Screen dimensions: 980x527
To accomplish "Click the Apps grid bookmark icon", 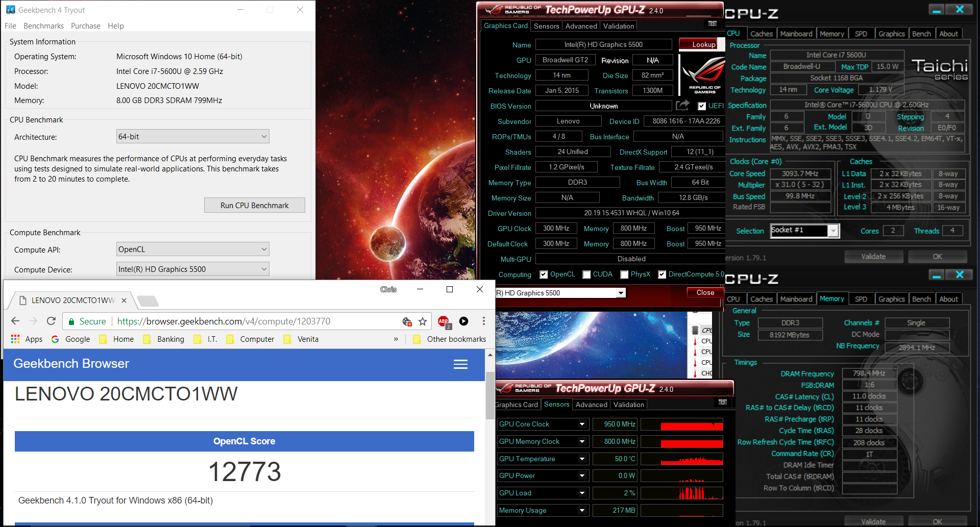I will pyautogui.click(x=15, y=339).
